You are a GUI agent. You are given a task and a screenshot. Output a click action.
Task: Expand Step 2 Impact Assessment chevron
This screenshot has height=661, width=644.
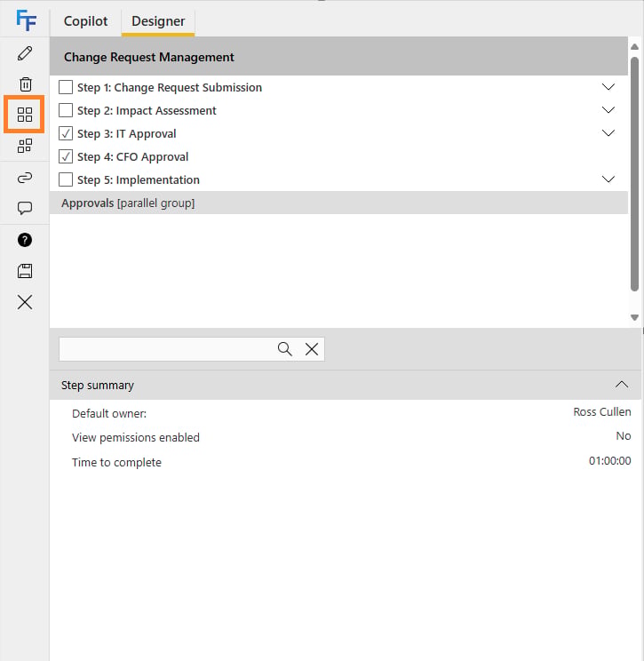(x=608, y=110)
